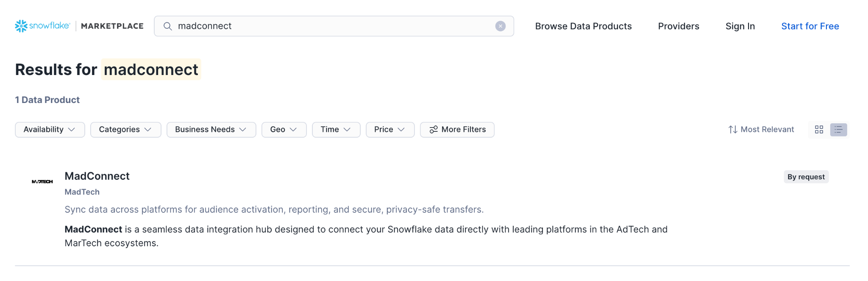The height and width of the screenshot is (281, 868).
Task: Open the Geo filter dropdown
Action: tap(284, 130)
